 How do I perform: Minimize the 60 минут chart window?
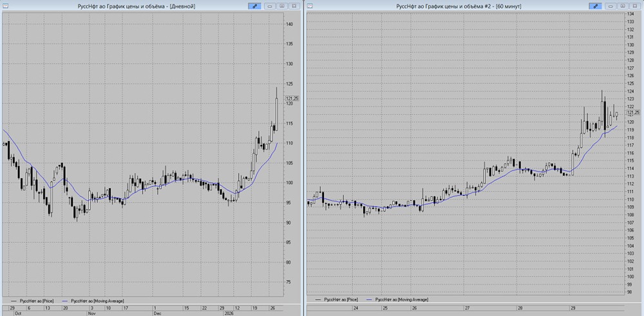point(611,6)
